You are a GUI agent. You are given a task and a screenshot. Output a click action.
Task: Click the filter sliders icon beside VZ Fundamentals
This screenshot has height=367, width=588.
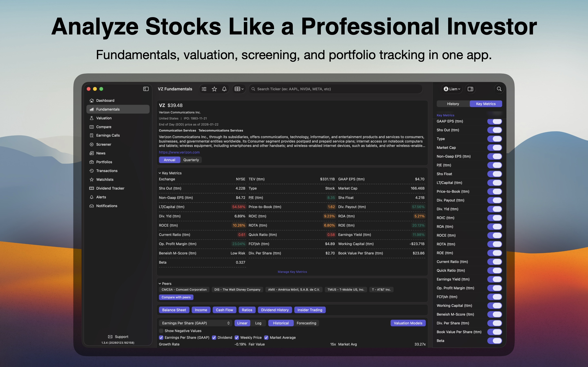204,89
